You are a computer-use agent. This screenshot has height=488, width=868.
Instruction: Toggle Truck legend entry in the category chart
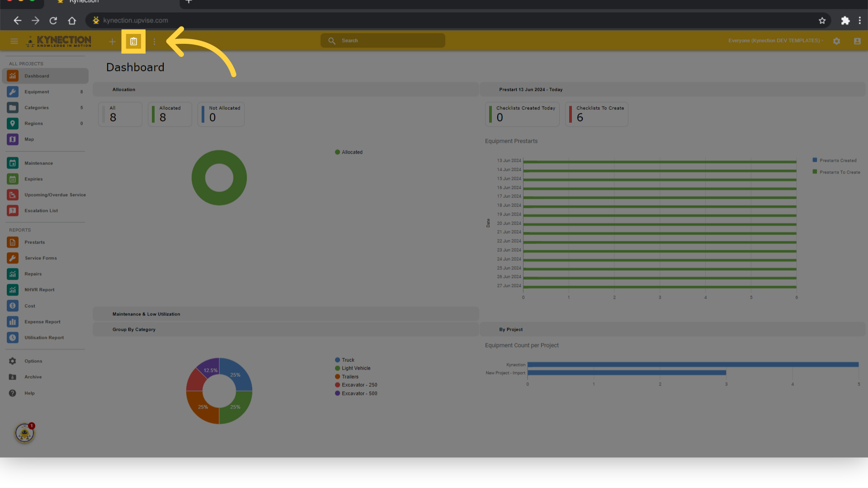[348, 360]
